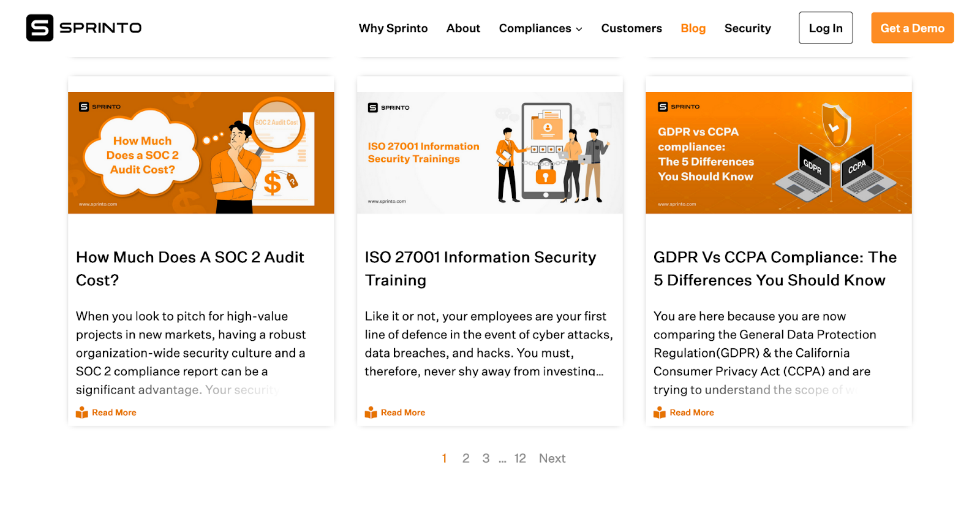Expand the Compliances dropdown chevron
980x526 pixels.
tap(579, 29)
